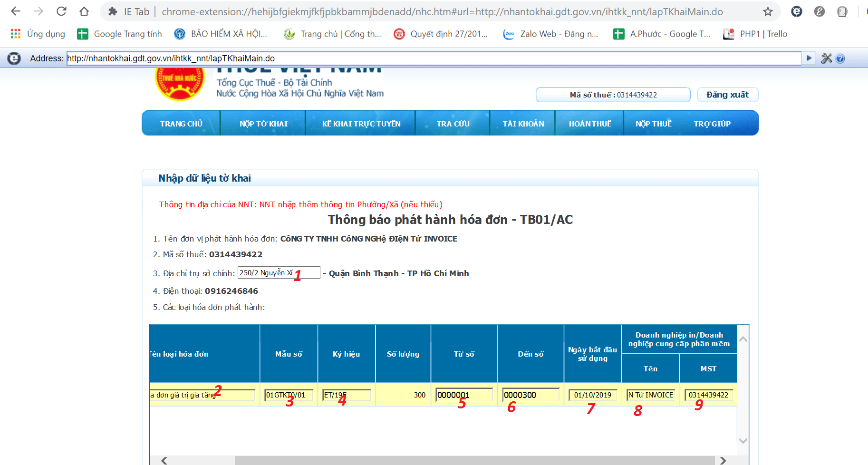
Task: Click the browser reload icon
Action: tap(61, 11)
